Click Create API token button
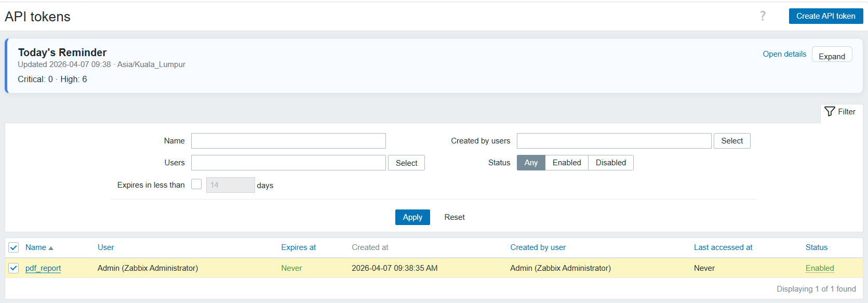This screenshot has width=868, height=303. (825, 16)
